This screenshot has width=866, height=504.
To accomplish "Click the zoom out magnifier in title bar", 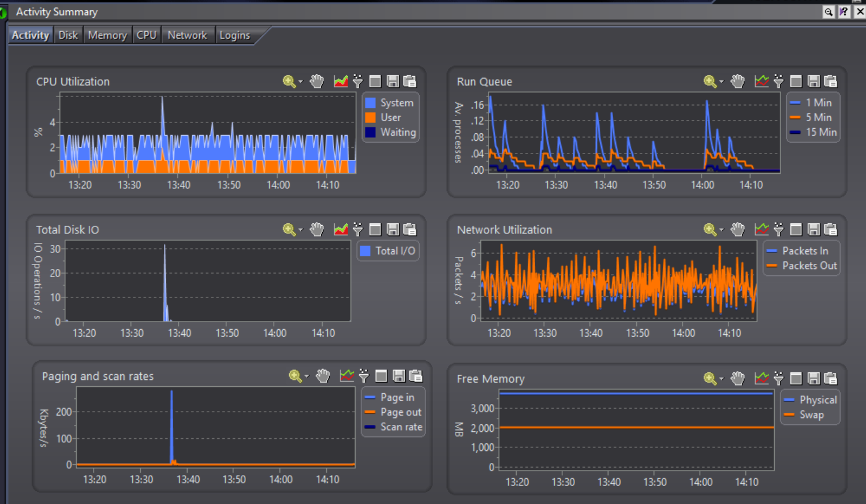I will 828,12.
